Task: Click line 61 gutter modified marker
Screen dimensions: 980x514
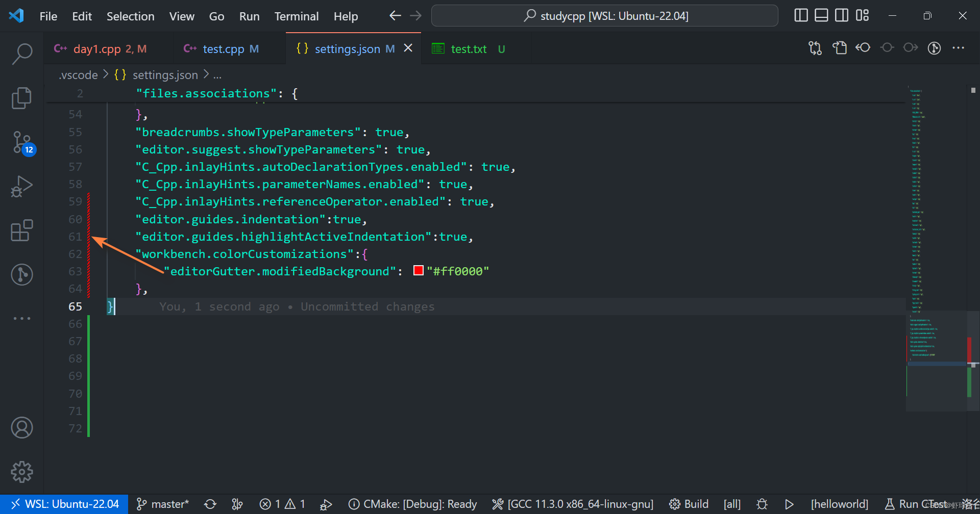Action: [89, 237]
